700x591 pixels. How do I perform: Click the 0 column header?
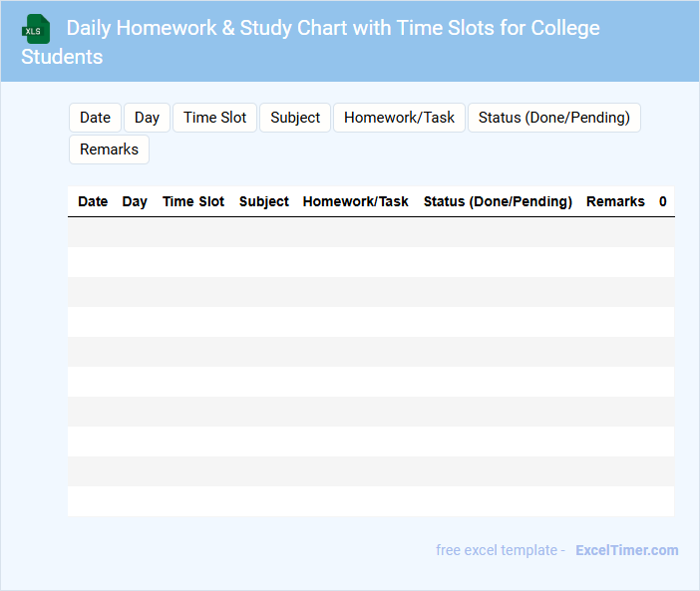pos(663,201)
